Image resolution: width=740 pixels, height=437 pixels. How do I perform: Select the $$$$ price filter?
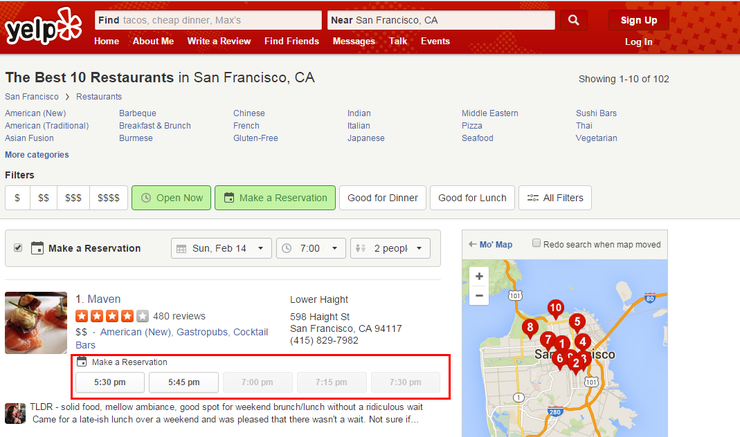pos(109,198)
